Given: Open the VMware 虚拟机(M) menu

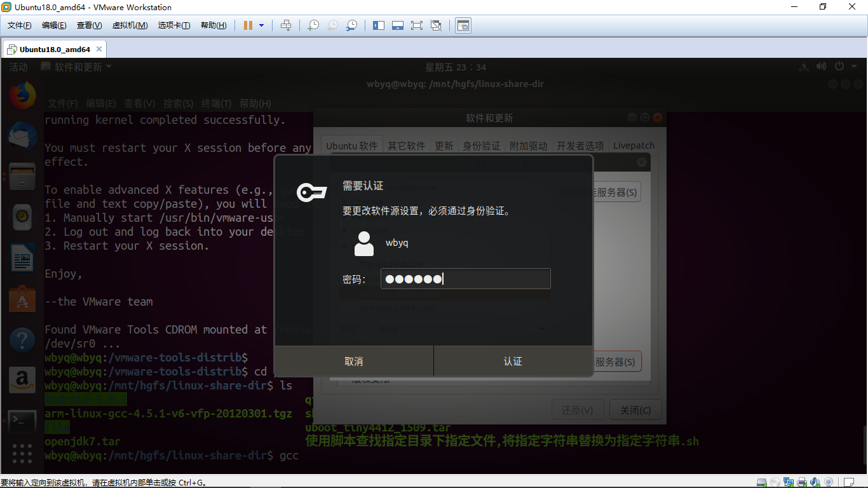Looking at the screenshot, I should point(130,25).
